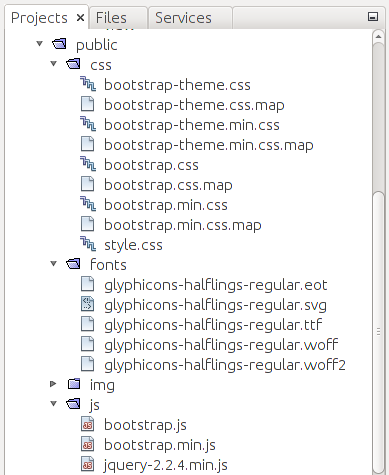Click the bootstrap-theme.min.css.map file icon

click(x=88, y=144)
